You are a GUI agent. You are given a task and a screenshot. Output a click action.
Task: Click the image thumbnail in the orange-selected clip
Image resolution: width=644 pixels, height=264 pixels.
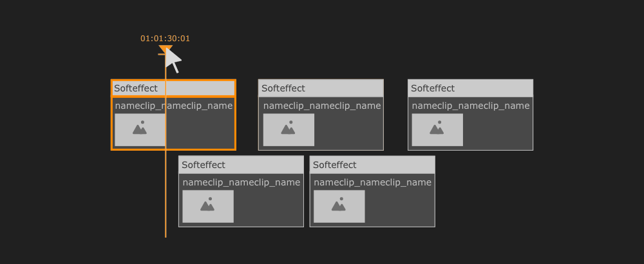[140, 129]
